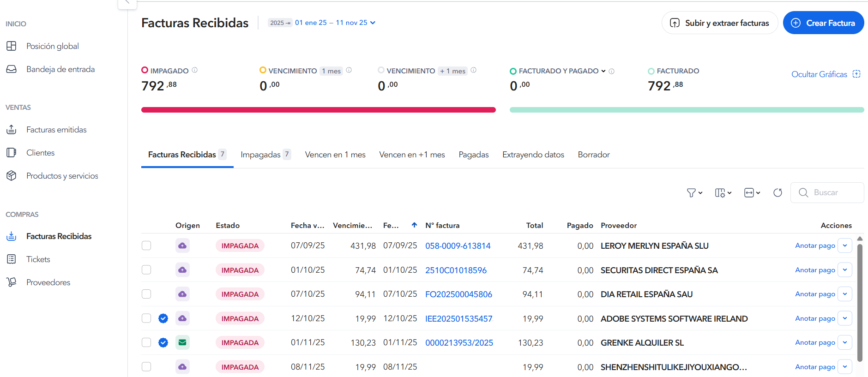Viewport: 868px width, 377px height.
Task: Click the refresh table icon
Action: (778, 193)
